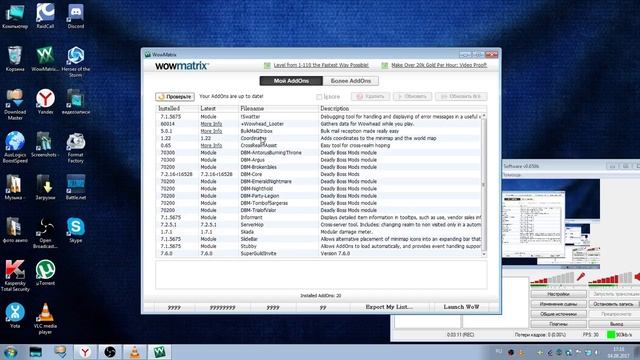This screenshot has height=360, width=640.
Task: Click the Обновить все button
Action: point(461,97)
